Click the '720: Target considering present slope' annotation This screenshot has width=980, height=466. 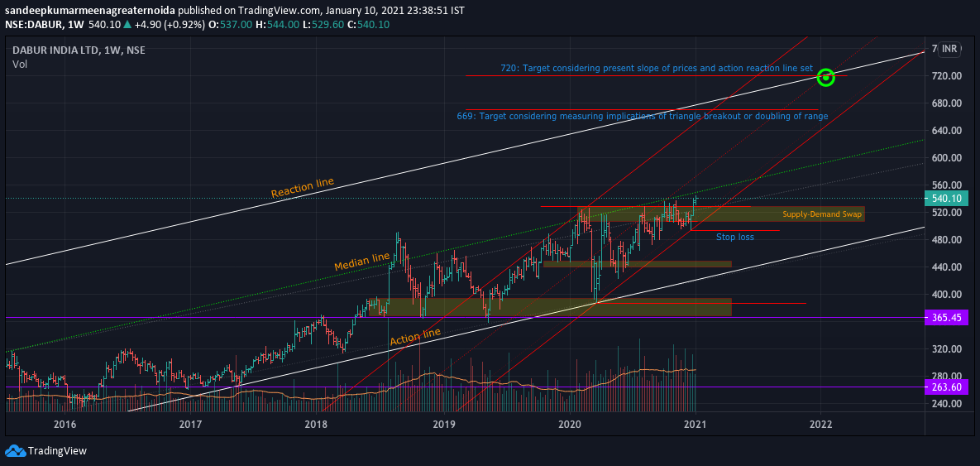click(657, 68)
